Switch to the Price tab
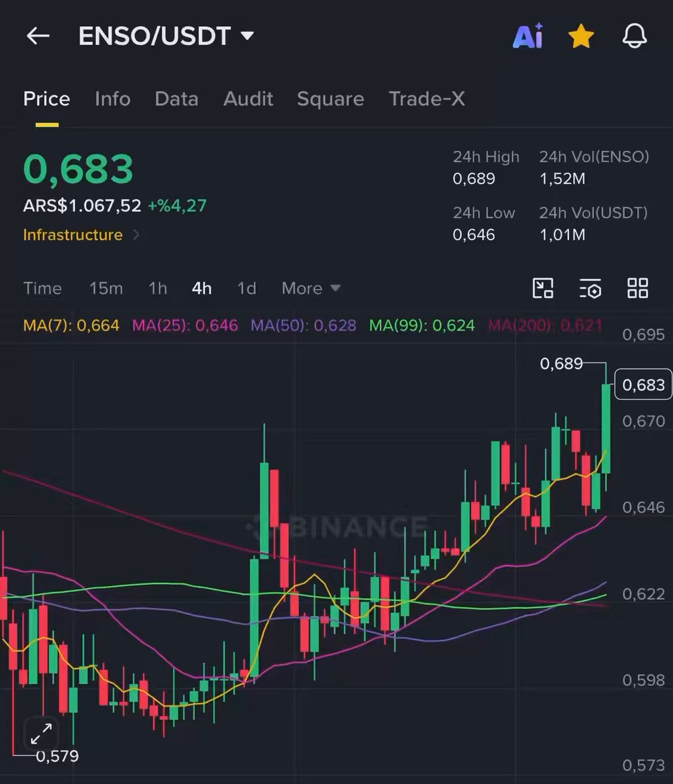 [46, 99]
